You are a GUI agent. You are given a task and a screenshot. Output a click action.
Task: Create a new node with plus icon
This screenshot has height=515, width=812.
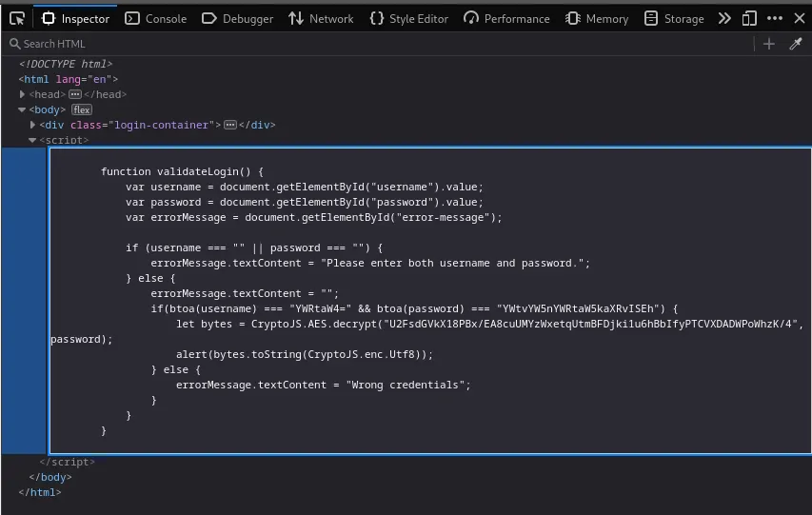coord(769,44)
